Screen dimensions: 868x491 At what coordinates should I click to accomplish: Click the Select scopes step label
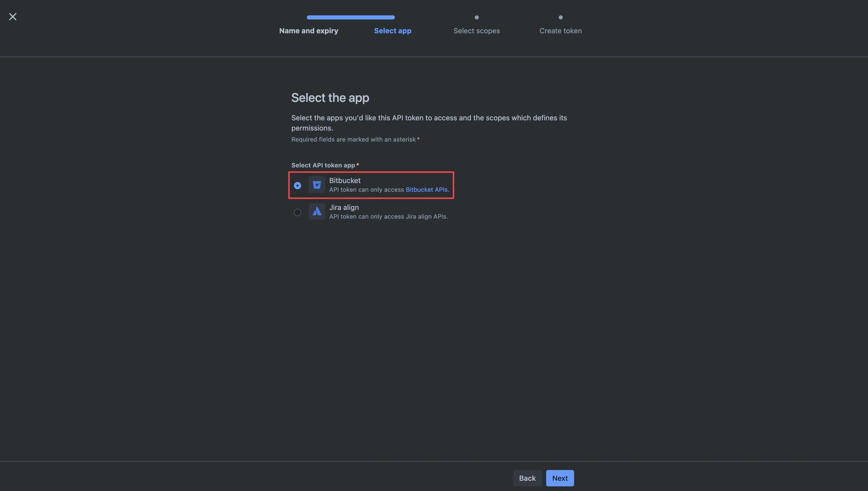[477, 31]
